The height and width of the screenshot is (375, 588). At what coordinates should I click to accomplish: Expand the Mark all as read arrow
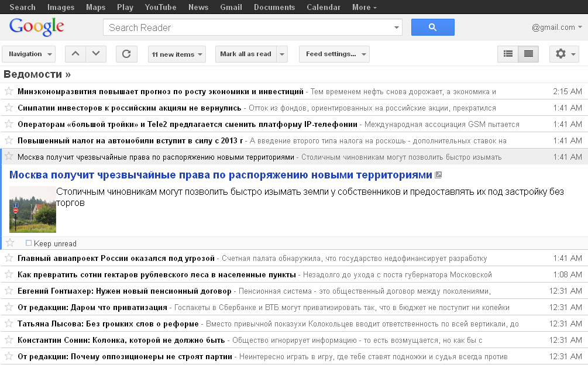point(282,54)
